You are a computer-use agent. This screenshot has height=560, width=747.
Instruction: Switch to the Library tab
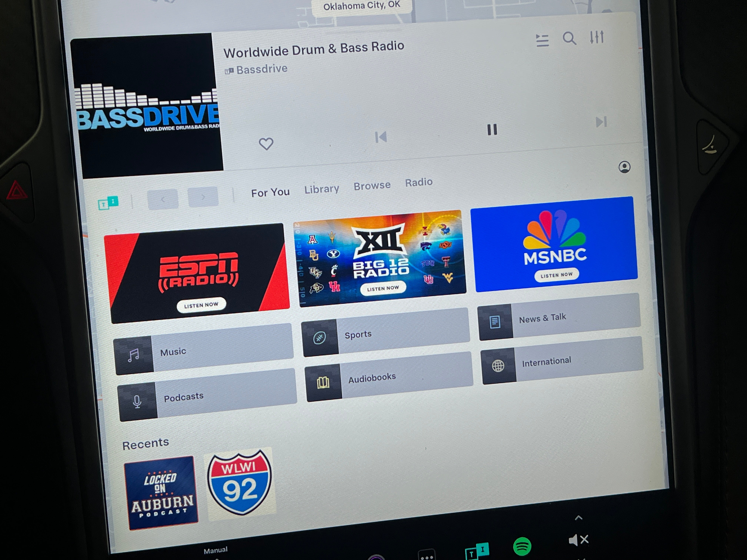[321, 189]
